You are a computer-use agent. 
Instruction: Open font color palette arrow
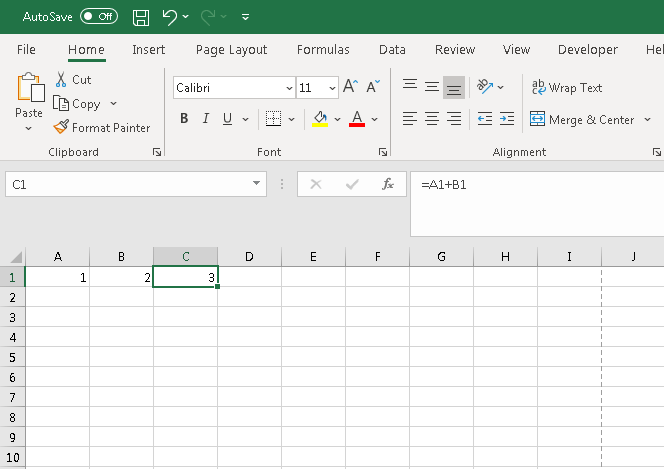point(374,119)
